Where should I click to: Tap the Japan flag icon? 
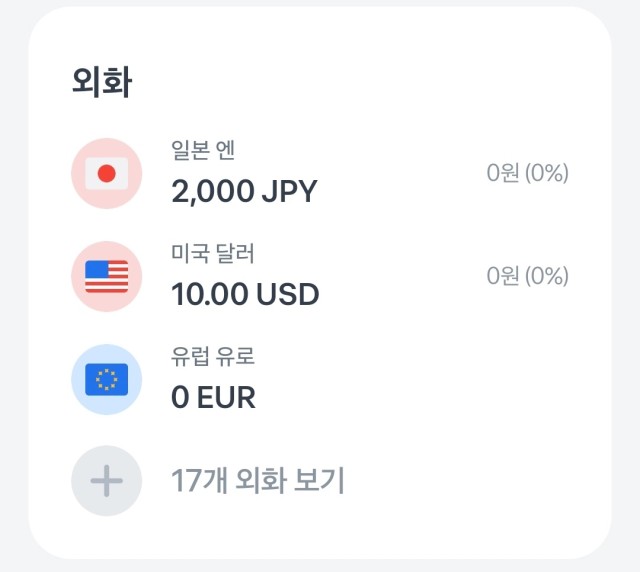tap(107, 174)
